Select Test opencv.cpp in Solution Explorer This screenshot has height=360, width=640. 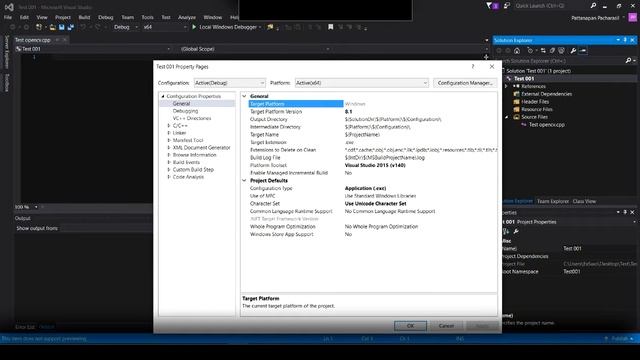547,125
